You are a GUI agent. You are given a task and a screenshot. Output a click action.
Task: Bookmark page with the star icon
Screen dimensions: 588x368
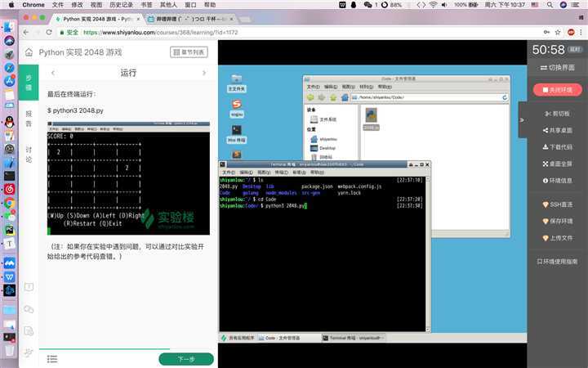pyautogui.click(x=558, y=32)
